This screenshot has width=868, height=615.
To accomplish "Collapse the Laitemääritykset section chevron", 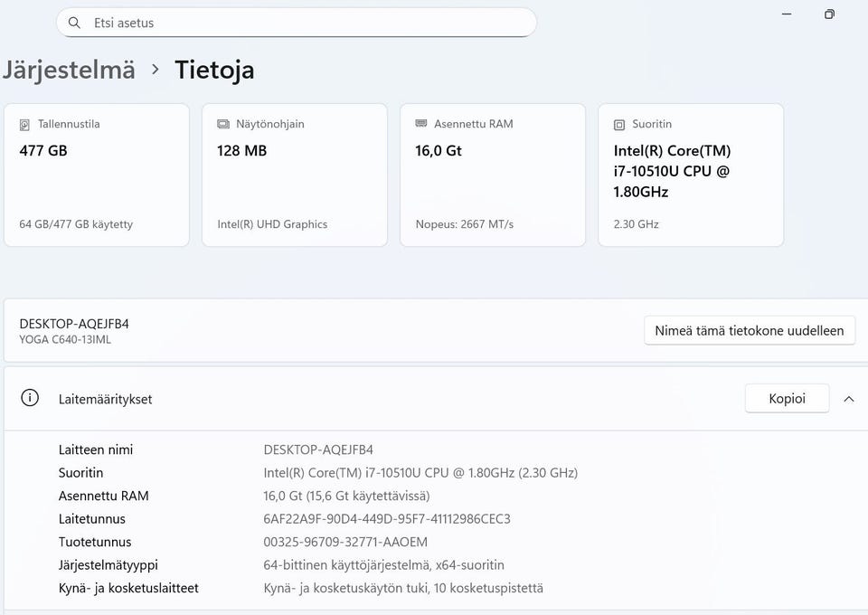I will pyautogui.click(x=848, y=399).
